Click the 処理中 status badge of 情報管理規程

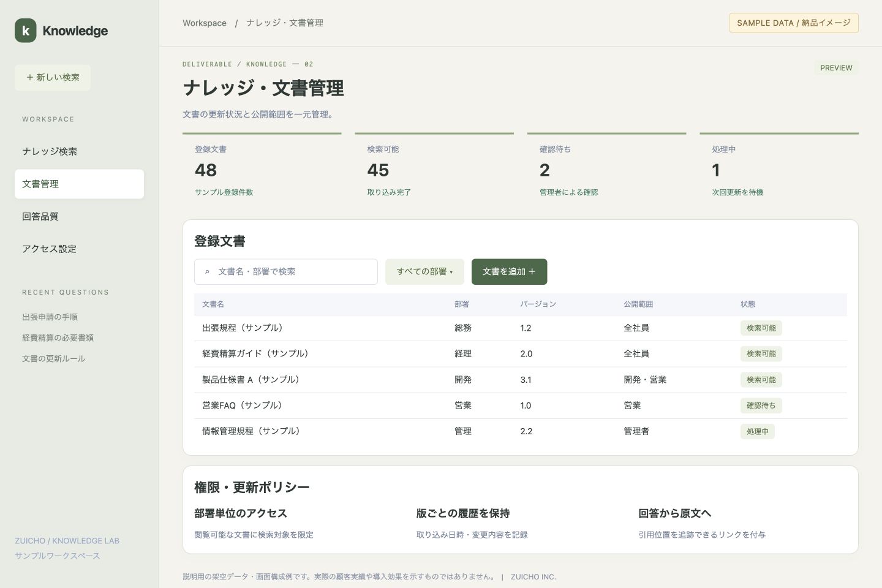[757, 432]
